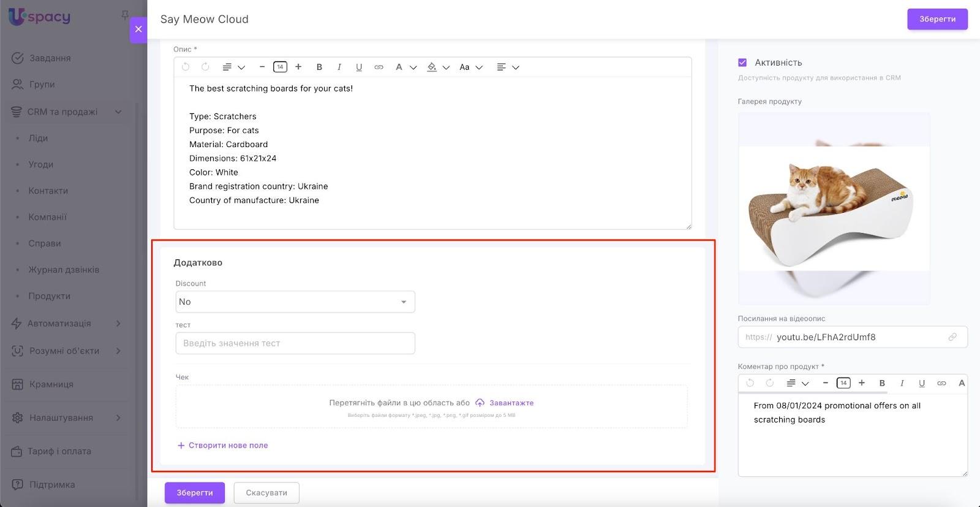Go to Завдання in sidebar
This screenshot has width=980, height=507.
point(50,58)
